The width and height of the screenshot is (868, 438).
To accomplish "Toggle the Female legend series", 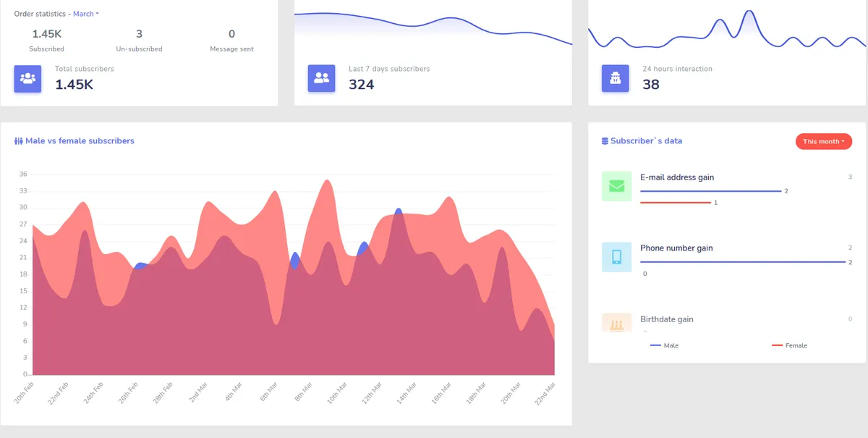I will point(789,345).
